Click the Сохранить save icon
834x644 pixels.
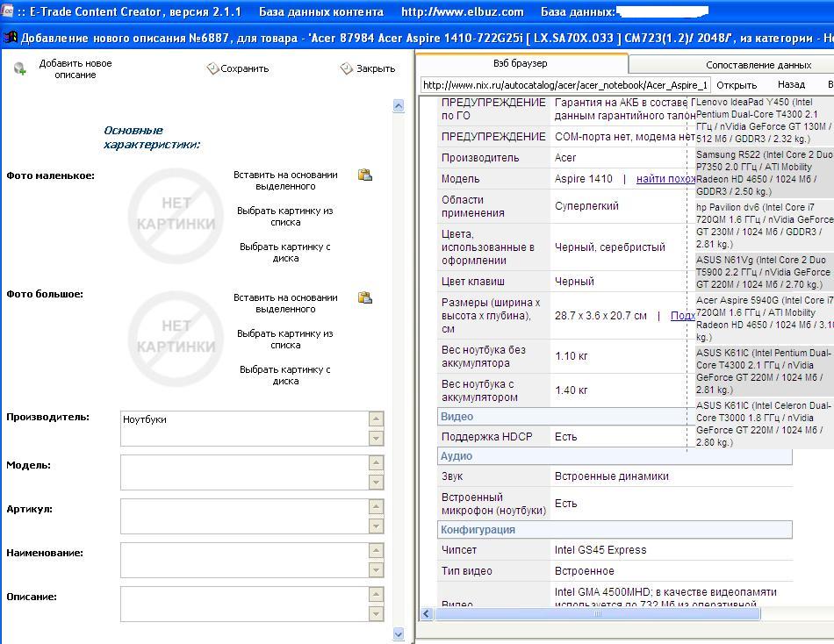[x=212, y=68]
